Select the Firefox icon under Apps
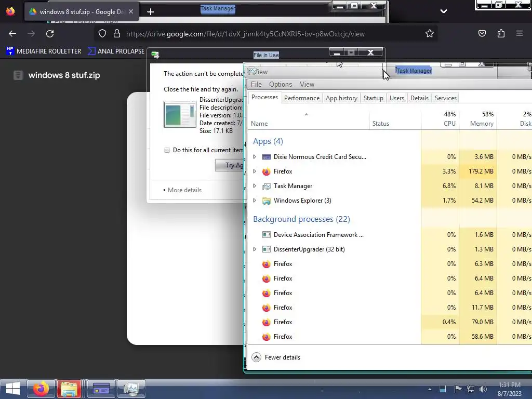 [267, 171]
